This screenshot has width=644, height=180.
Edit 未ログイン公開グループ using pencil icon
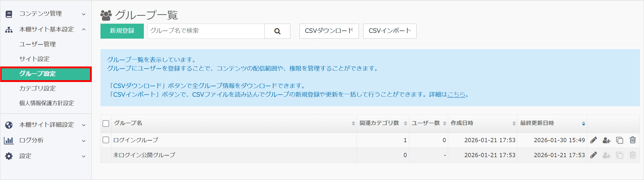[x=594, y=155]
